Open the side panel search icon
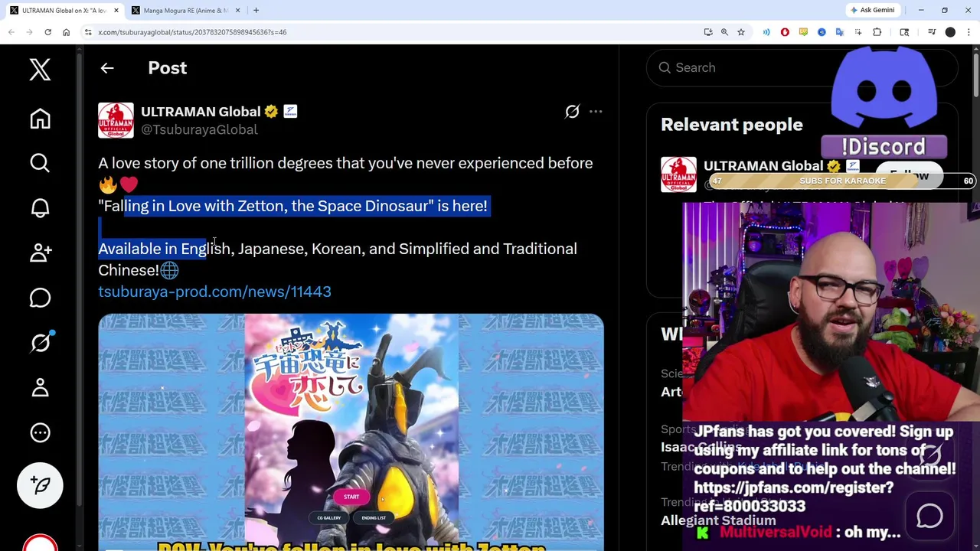The width and height of the screenshot is (980, 551). pos(904,32)
